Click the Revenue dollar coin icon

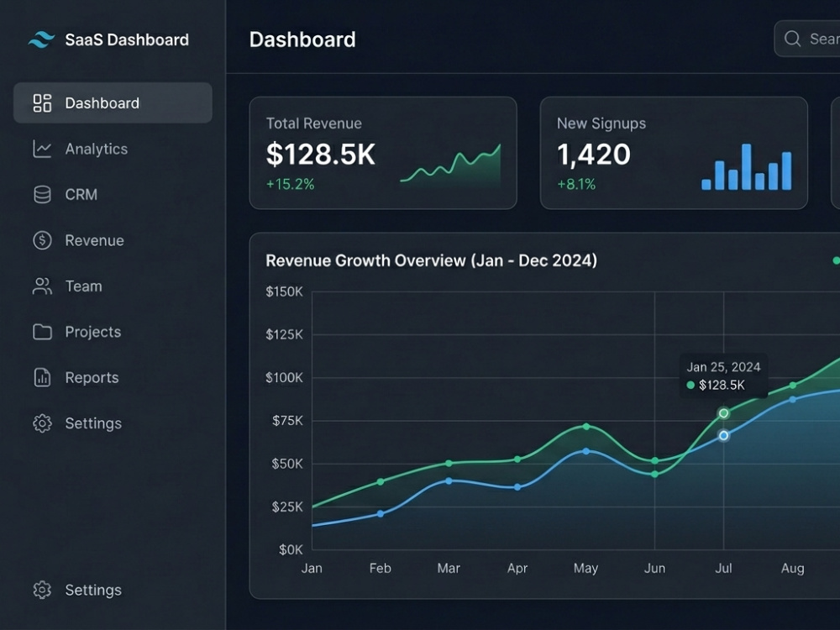42,240
